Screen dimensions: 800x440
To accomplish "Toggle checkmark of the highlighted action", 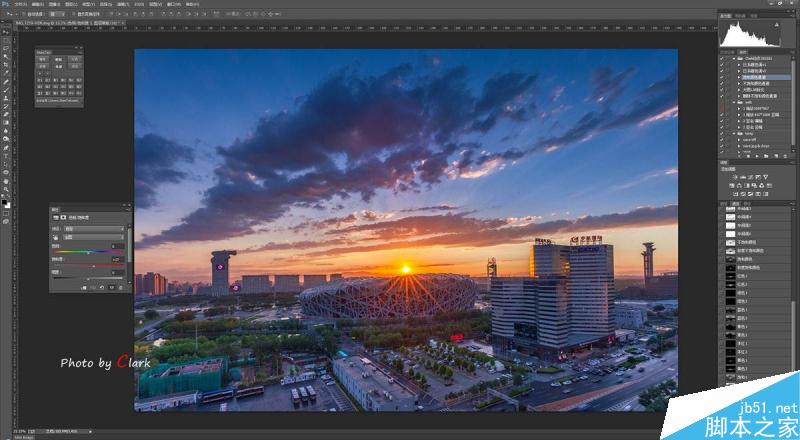I will pyautogui.click(x=721, y=77).
